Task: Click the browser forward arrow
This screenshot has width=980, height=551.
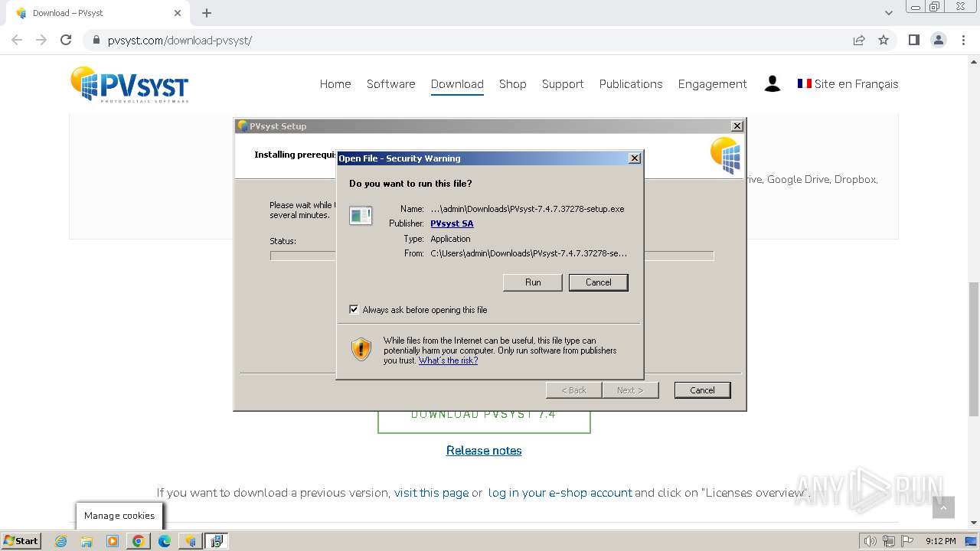Action: pyautogui.click(x=41, y=40)
